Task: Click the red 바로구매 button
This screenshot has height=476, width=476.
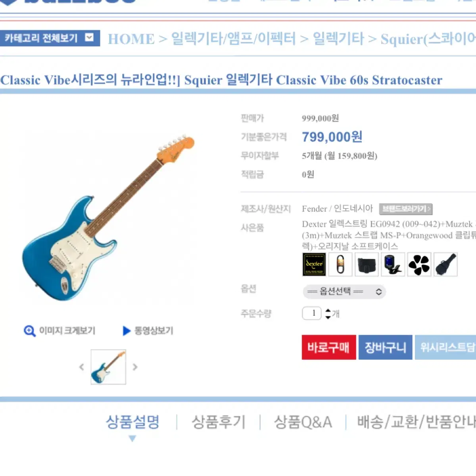Action: 329,347
